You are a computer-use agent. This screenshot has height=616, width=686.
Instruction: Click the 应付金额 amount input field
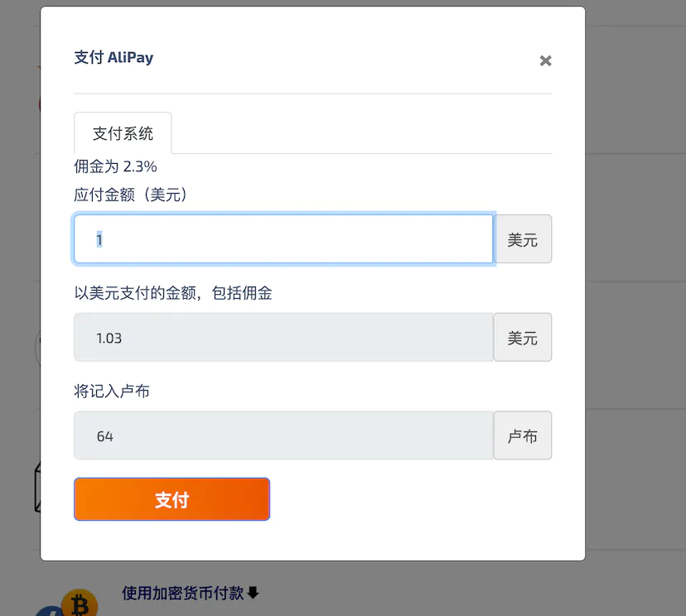tap(283, 239)
